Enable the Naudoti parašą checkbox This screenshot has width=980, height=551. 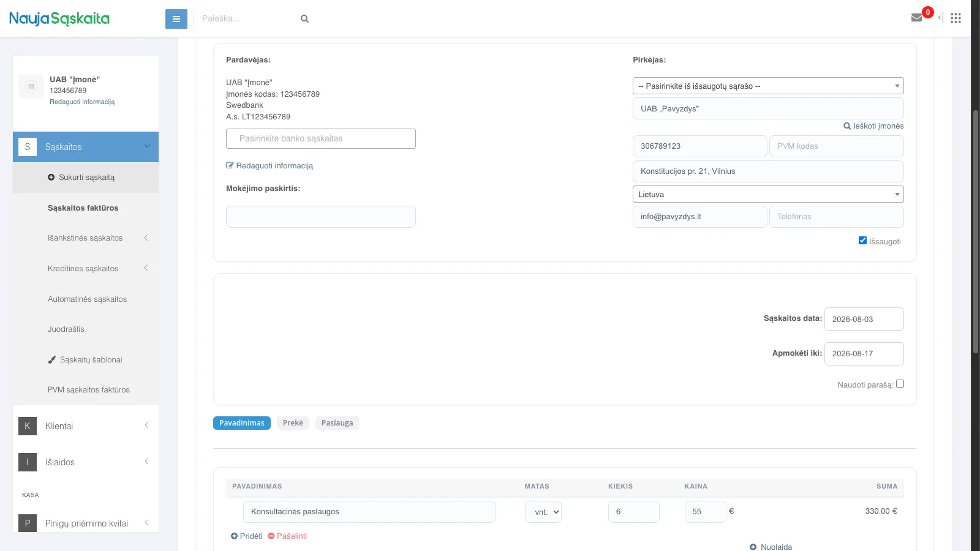pyautogui.click(x=900, y=384)
